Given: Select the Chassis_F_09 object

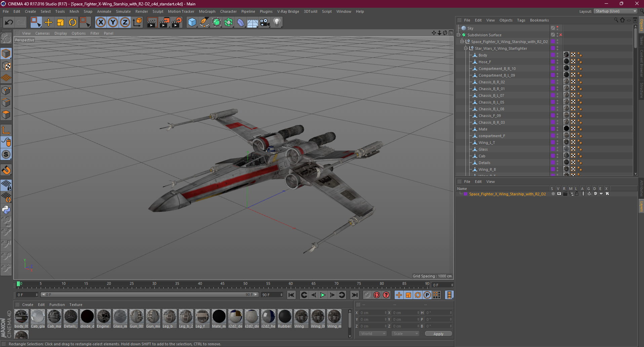Looking at the screenshot, I should pos(489,116).
